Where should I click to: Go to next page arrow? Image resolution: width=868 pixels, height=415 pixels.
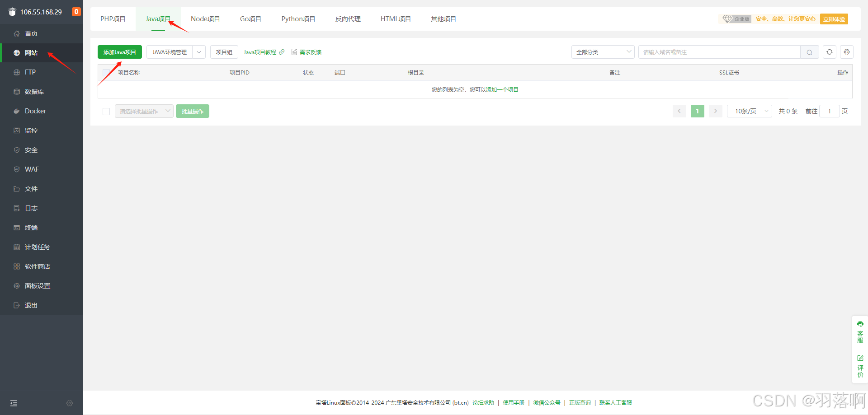click(x=716, y=111)
